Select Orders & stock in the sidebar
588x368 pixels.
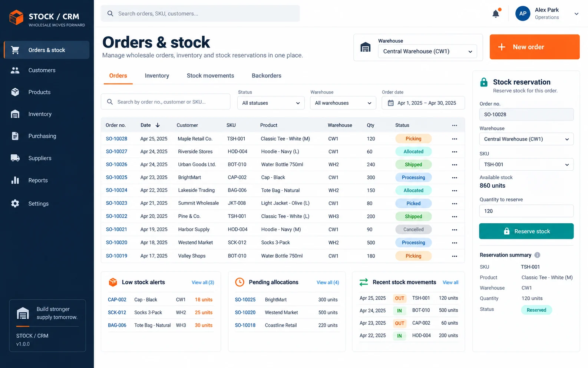click(47, 50)
